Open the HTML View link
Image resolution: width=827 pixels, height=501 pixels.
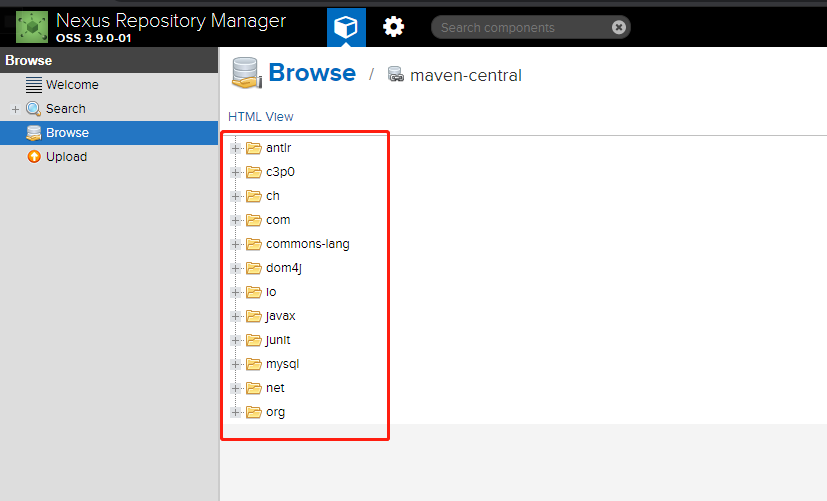pyautogui.click(x=261, y=117)
